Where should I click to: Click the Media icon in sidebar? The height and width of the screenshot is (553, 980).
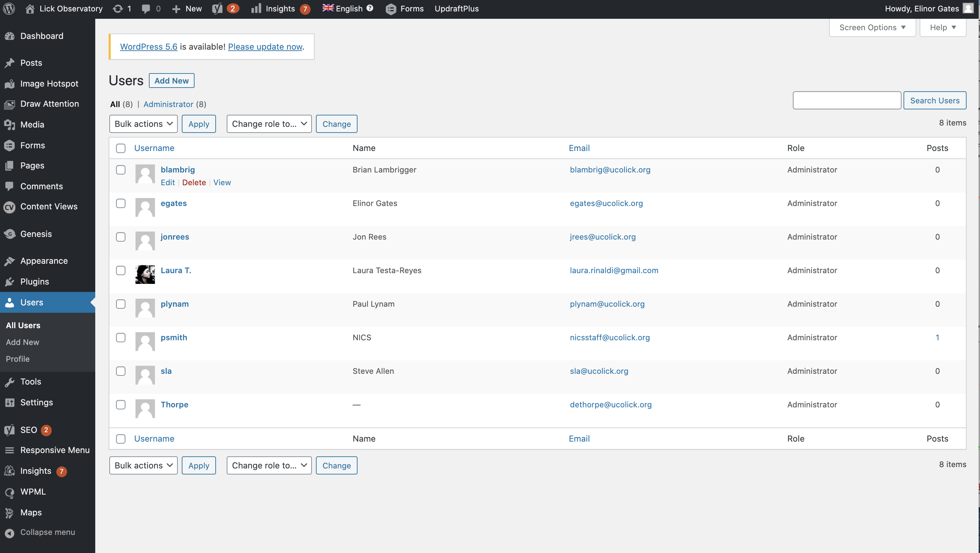click(x=9, y=124)
